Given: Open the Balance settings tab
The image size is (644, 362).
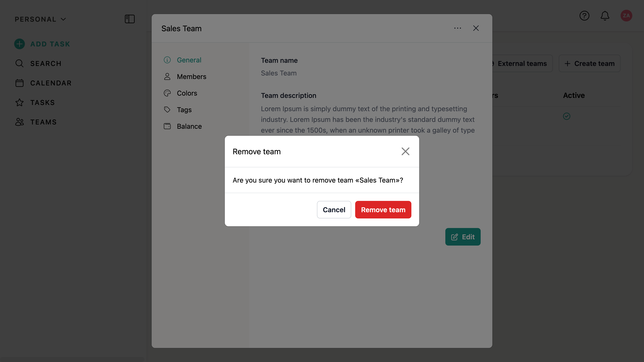Looking at the screenshot, I should pos(189,126).
